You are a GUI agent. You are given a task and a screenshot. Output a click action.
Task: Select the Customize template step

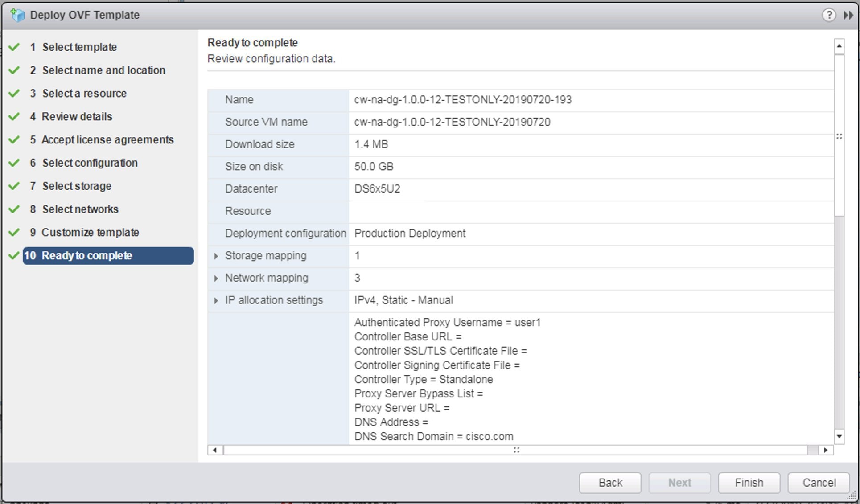(90, 232)
